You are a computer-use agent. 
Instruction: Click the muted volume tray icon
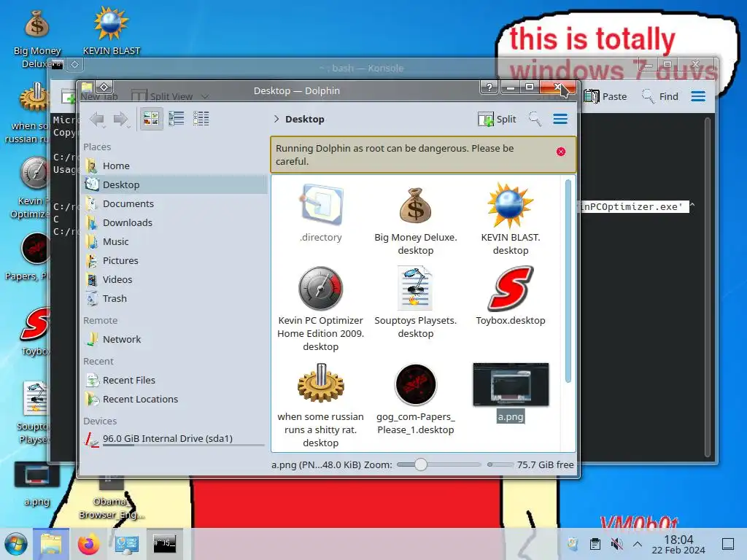616,544
